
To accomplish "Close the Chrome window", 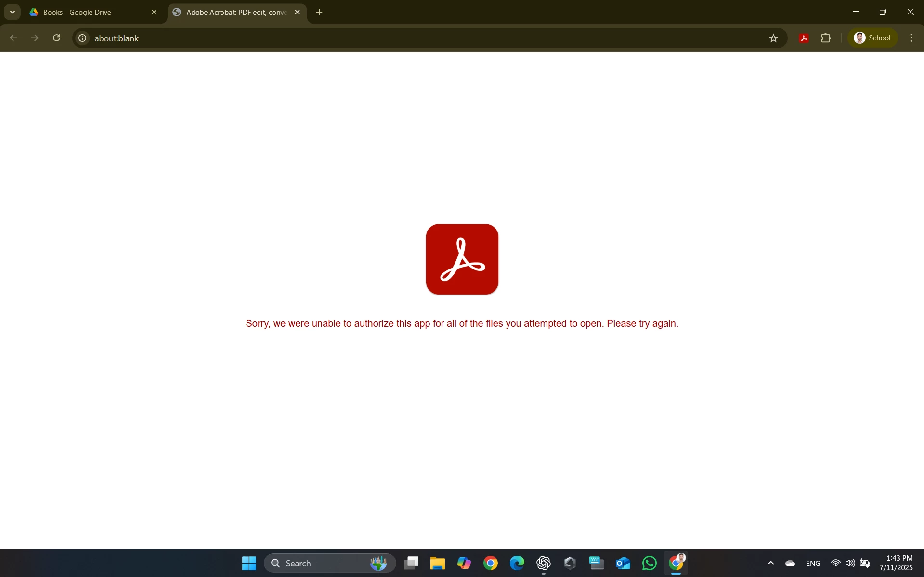I will (910, 12).
